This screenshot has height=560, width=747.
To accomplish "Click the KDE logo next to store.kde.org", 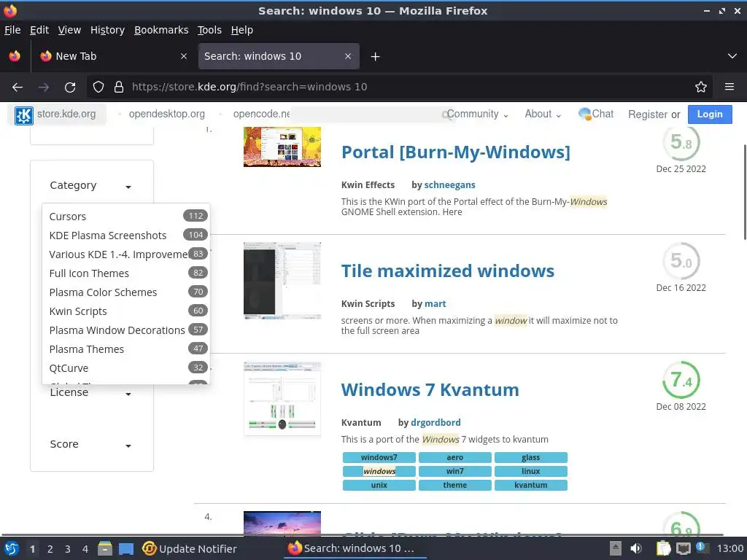I will pyautogui.click(x=24, y=115).
